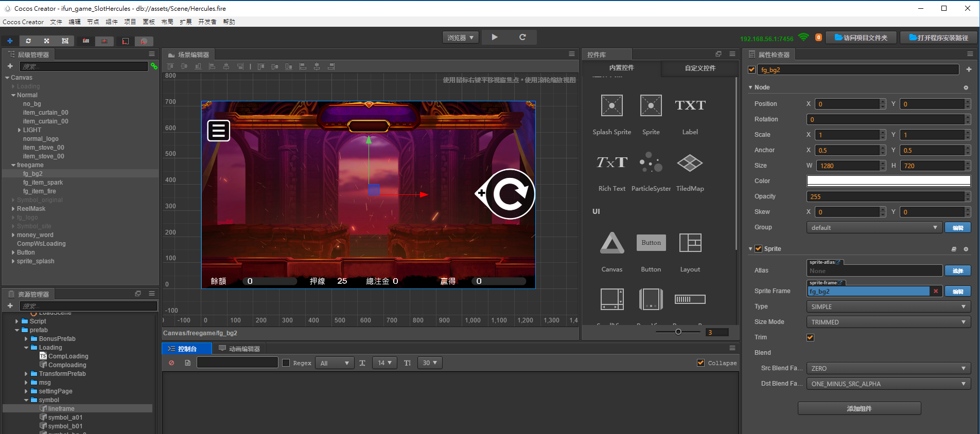
Task: Uncheck the Trim checkbox
Action: [810, 337]
